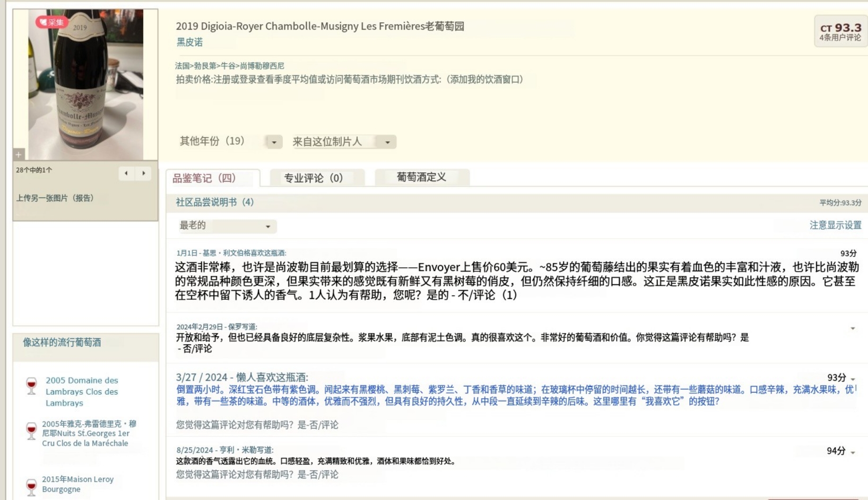Click the plus icon on bottle photo

tap(18, 155)
